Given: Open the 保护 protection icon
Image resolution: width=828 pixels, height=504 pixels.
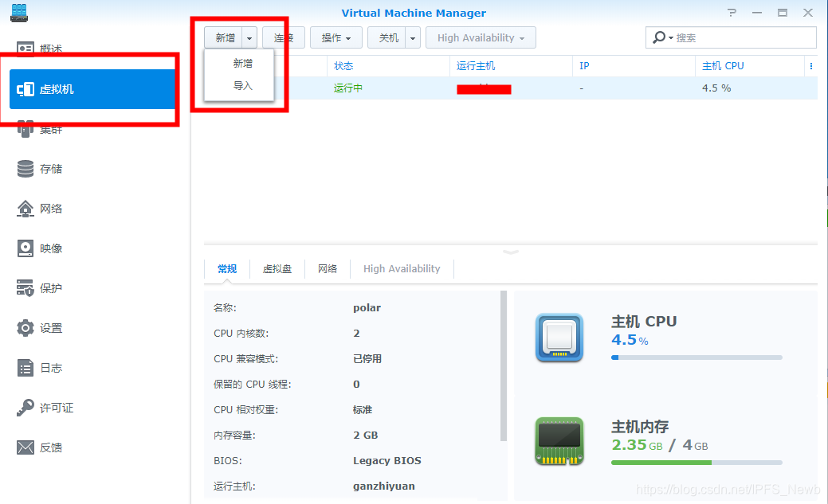Looking at the screenshot, I should click(26, 288).
